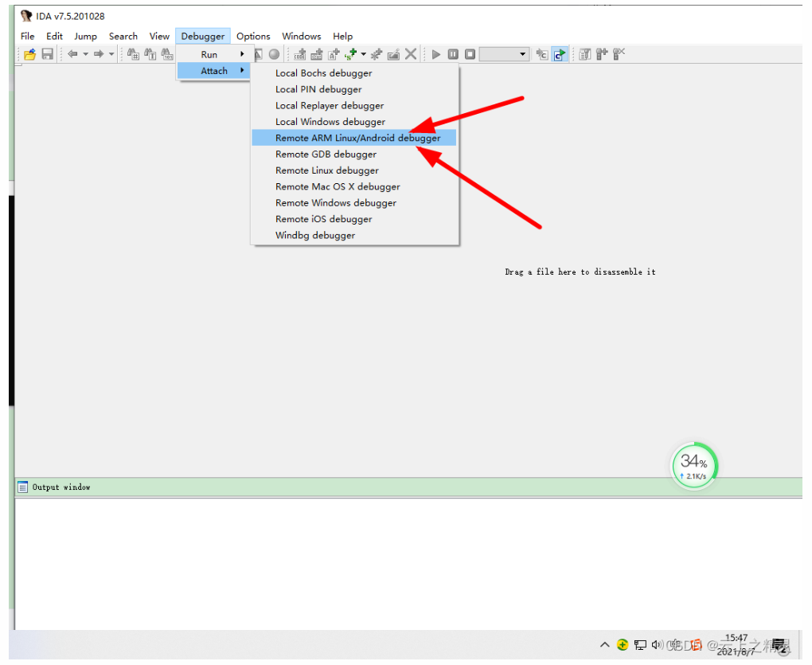Click the volume speaker tray icon

[x=657, y=645]
